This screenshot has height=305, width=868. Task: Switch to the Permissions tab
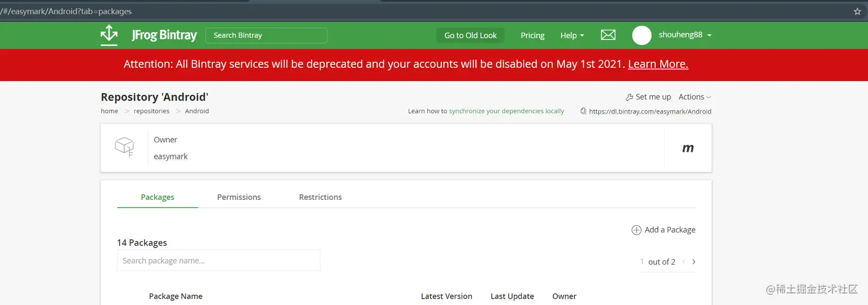tap(239, 197)
